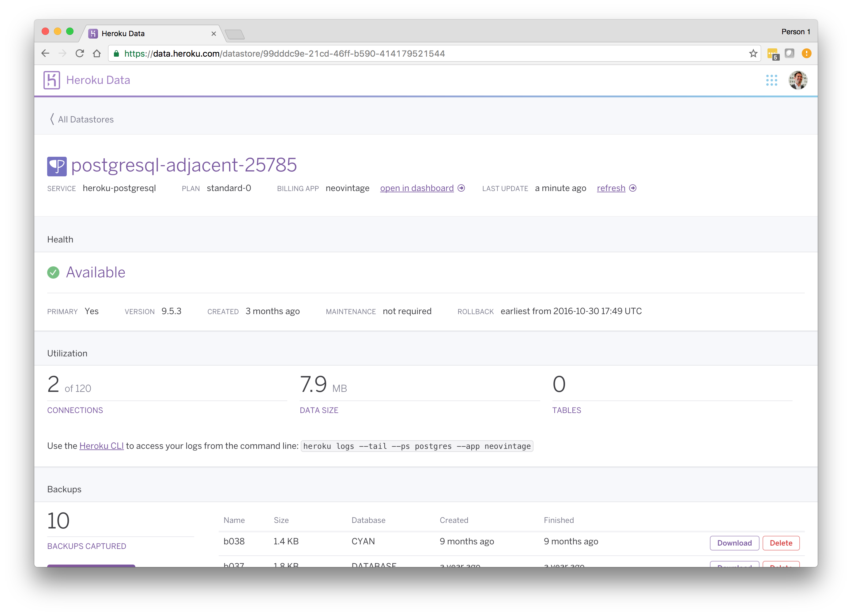Click the neovintage billing app label

point(347,188)
